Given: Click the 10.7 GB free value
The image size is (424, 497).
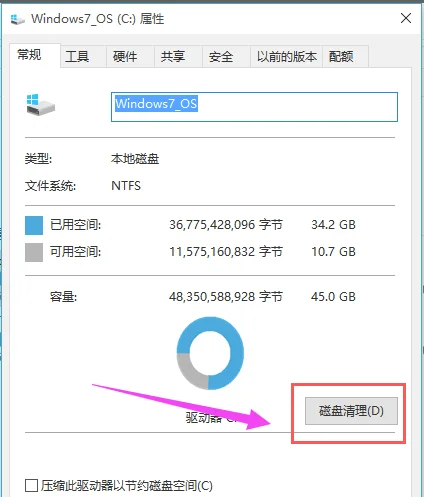Looking at the screenshot, I should [x=333, y=252].
